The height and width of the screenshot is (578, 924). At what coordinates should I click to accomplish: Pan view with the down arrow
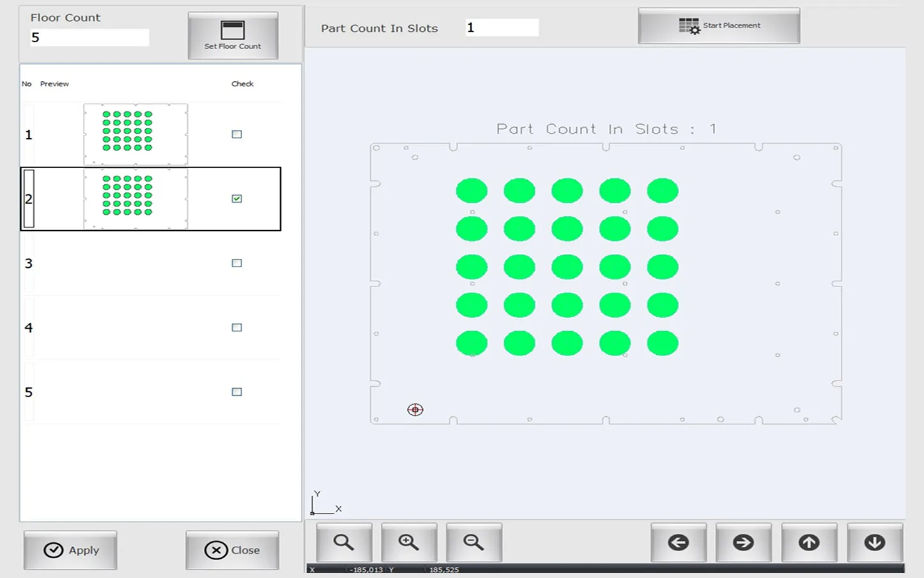874,543
